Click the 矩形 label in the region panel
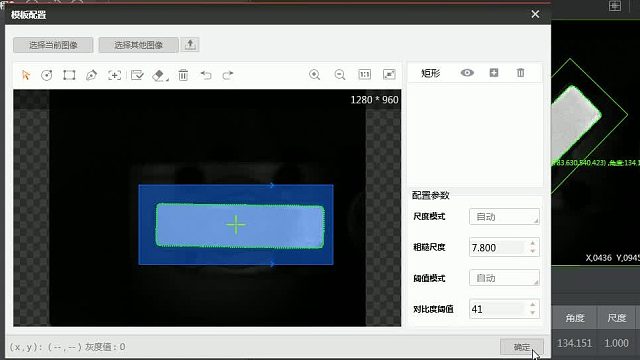This screenshot has height=360, width=640. (x=431, y=73)
